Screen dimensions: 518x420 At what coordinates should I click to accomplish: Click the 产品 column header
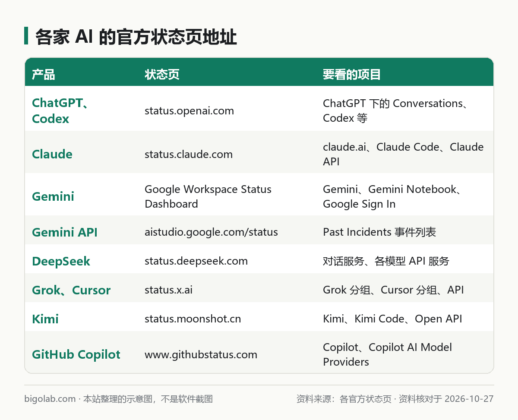click(x=44, y=74)
